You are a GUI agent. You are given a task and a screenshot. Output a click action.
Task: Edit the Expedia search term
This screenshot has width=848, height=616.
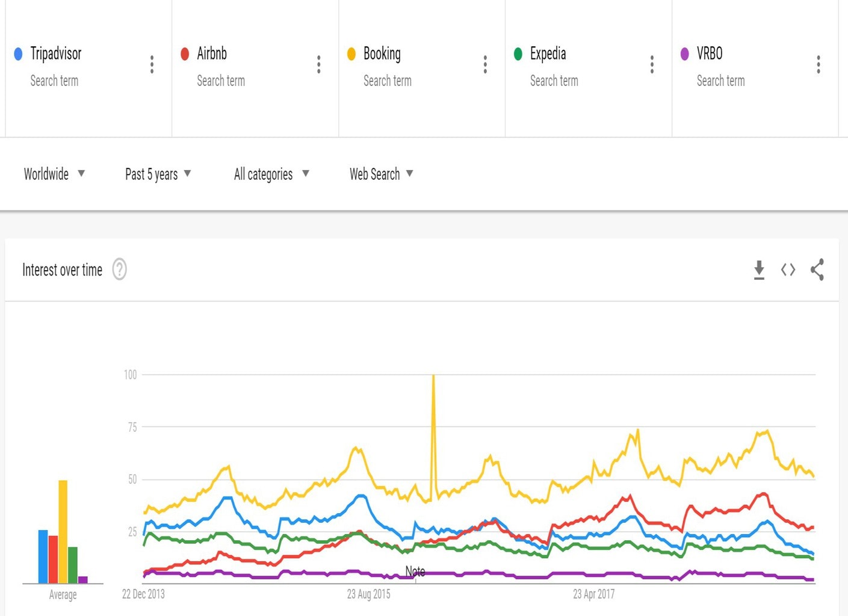pos(548,54)
